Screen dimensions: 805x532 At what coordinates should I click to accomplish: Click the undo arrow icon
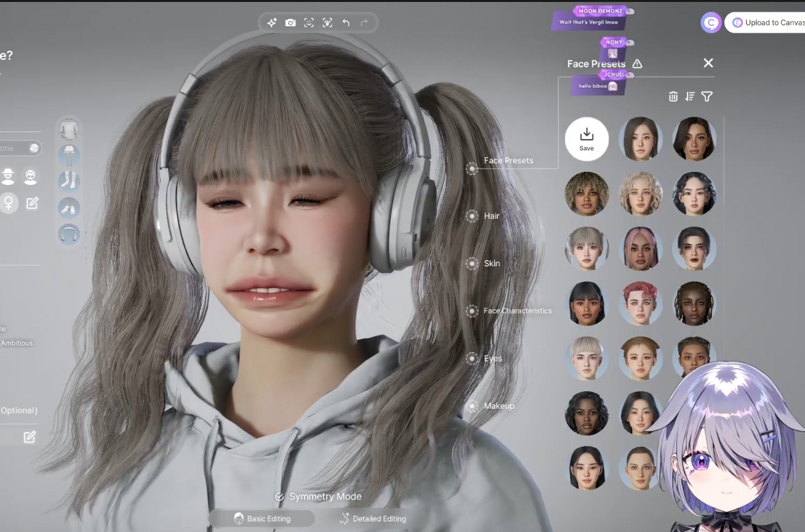click(346, 23)
